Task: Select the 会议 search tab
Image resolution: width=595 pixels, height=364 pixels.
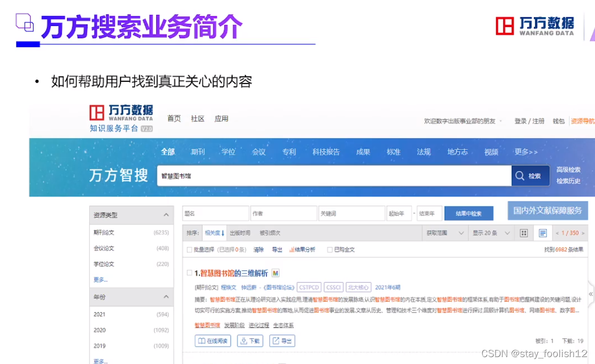Action: 258,152
